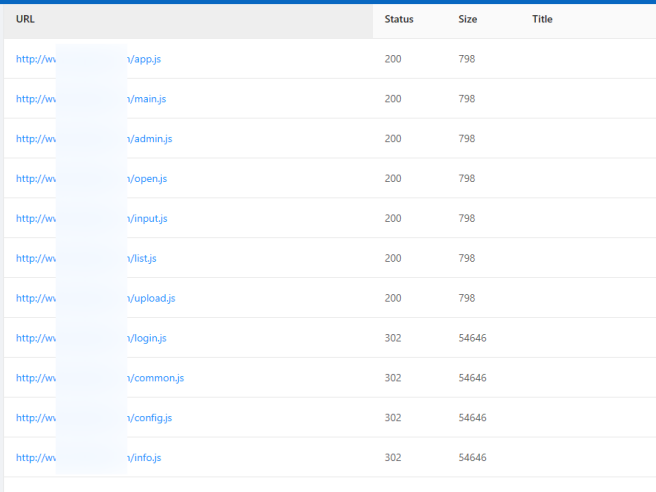Open the list.js URL link
Image resolution: width=656 pixels, height=492 pixels.
pos(86,258)
